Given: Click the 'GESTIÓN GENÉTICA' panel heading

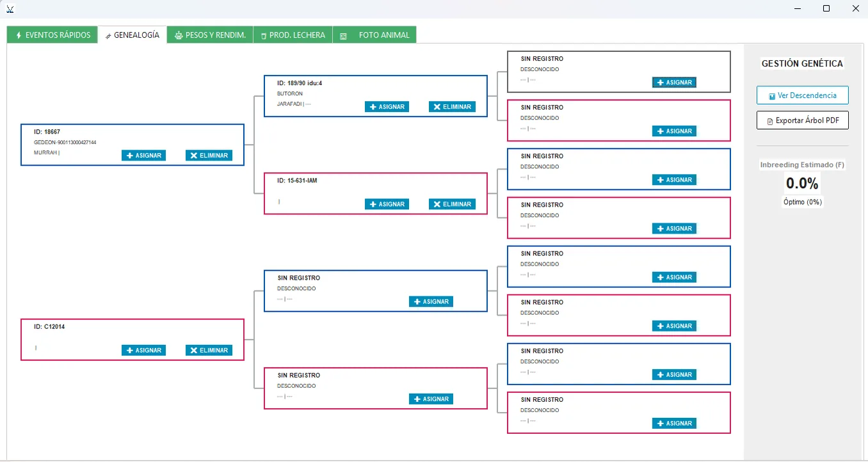Looking at the screenshot, I should [802, 63].
